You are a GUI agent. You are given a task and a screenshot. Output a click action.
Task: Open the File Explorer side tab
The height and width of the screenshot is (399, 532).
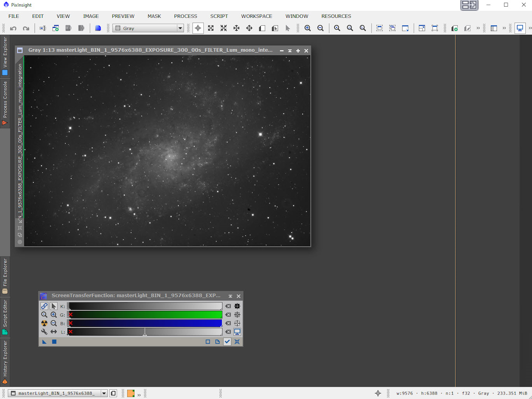(5, 276)
